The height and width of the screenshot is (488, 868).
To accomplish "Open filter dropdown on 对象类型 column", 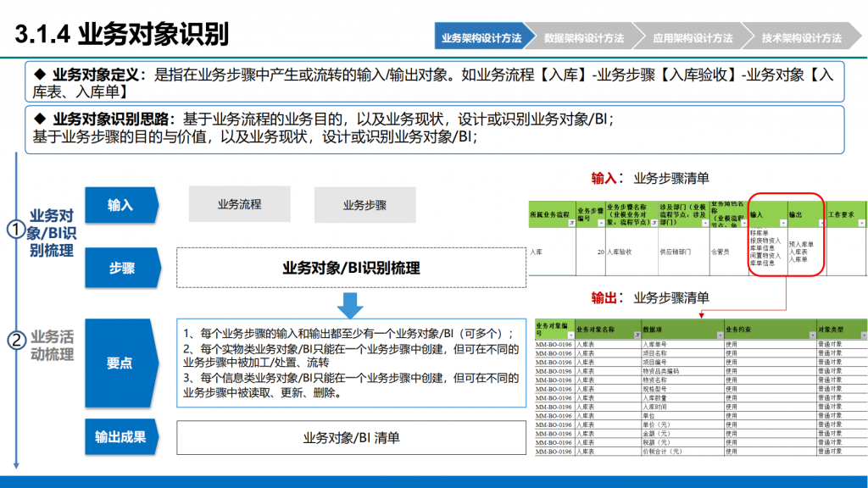I will tap(864, 335).
